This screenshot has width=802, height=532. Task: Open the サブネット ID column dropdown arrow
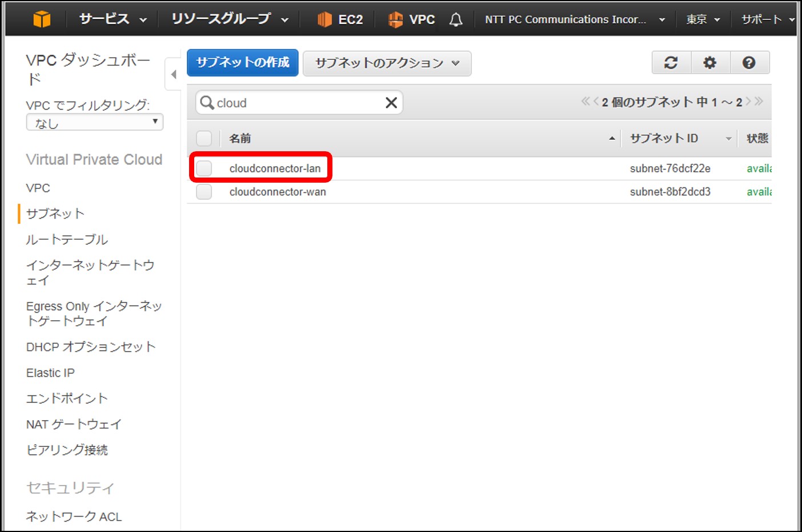pyautogui.click(x=728, y=139)
